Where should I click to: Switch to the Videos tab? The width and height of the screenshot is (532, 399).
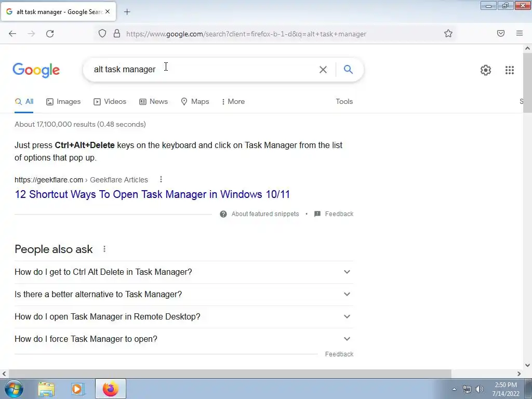tap(110, 102)
